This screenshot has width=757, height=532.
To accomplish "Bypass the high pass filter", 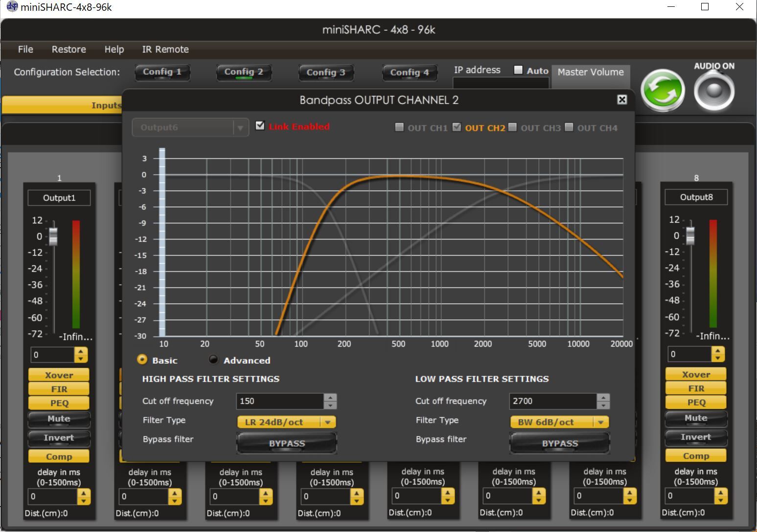I will 287,443.
